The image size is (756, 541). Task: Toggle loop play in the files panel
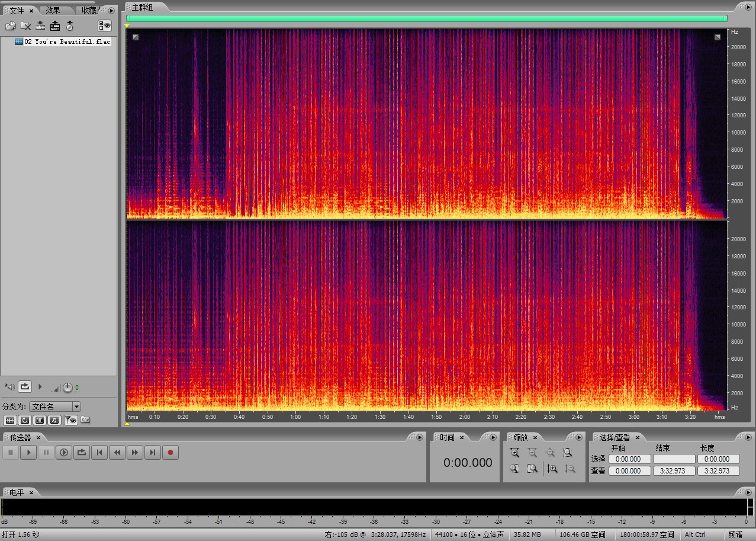[24, 387]
